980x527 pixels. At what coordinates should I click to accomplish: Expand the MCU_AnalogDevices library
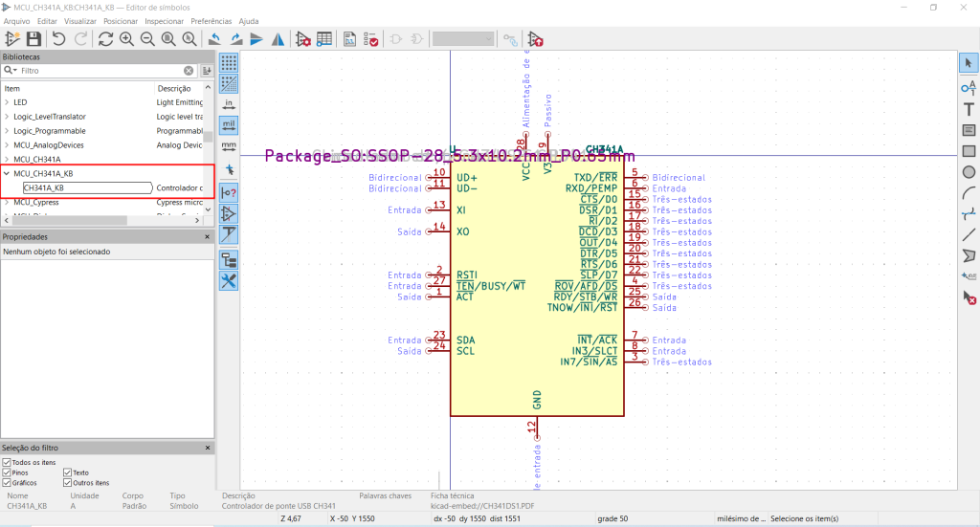pyautogui.click(x=7, y=144)
